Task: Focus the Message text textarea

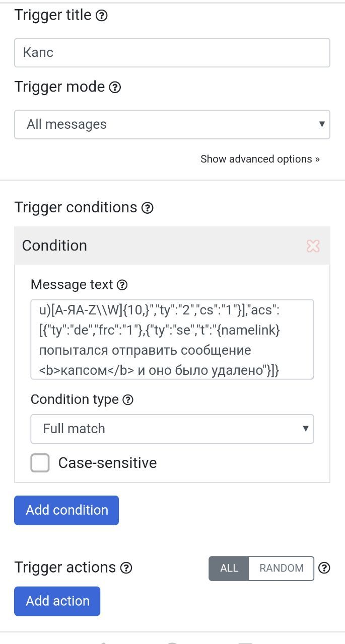Action: (x=172, y=340)
